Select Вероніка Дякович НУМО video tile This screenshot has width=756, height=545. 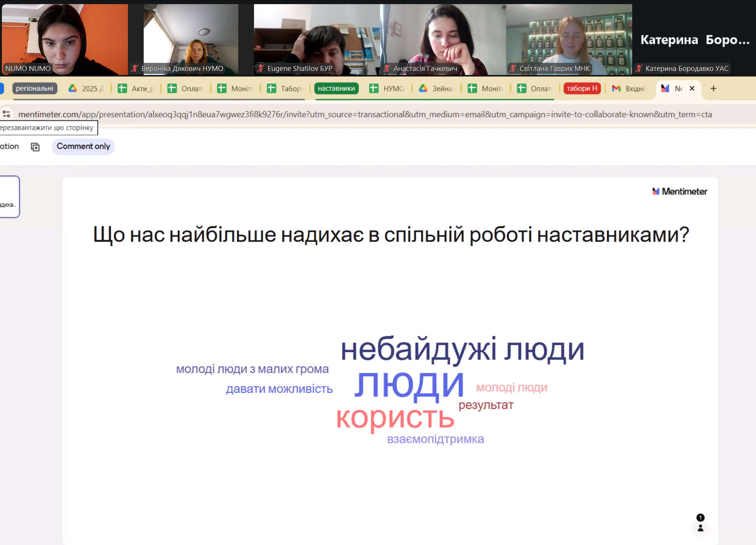tap(191, 39)
